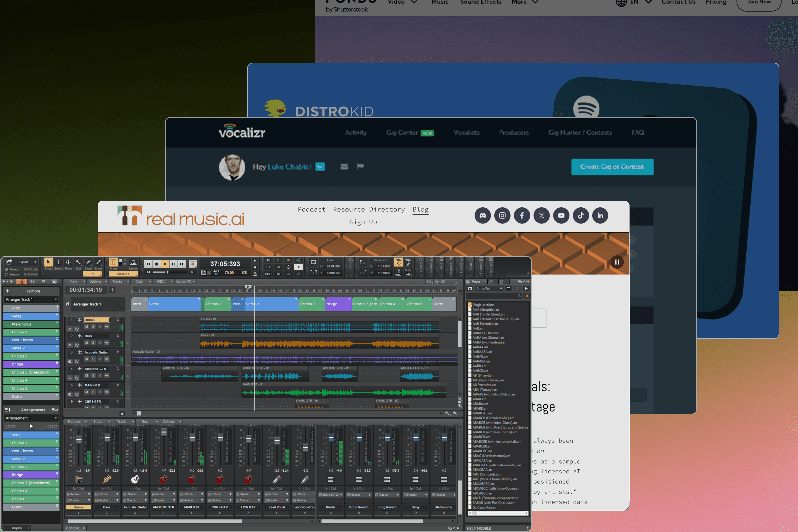Click the Bass channel volume fader
Image resolution: width=798 pixels, height=532 pixels.
(107, 438)
